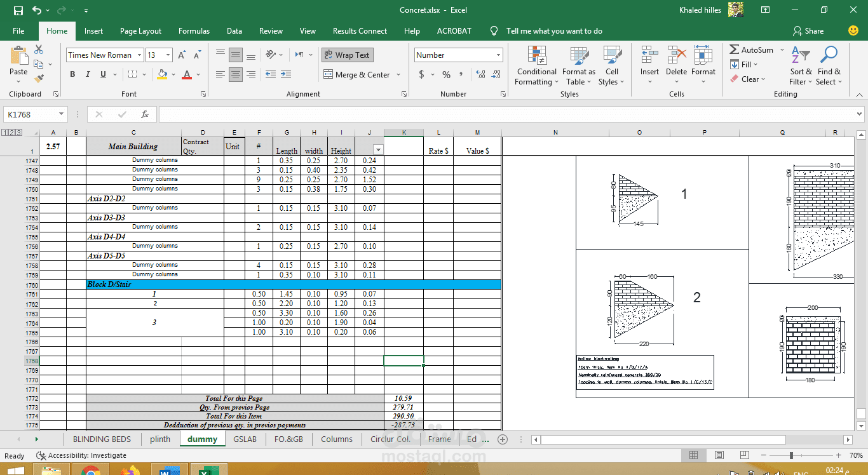The image size is (868, 475).
Task: Open the font name dropdown Times New Roman
Action: (x=138, y=55)
